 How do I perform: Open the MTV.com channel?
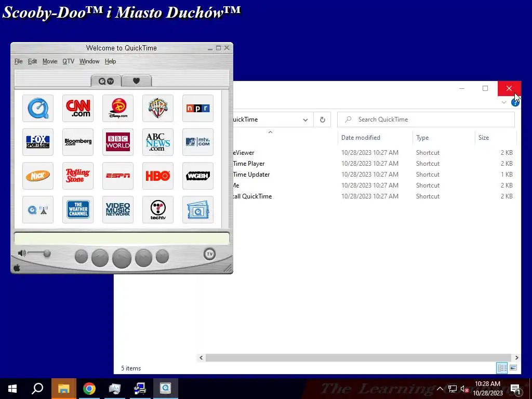pos(198,142)
